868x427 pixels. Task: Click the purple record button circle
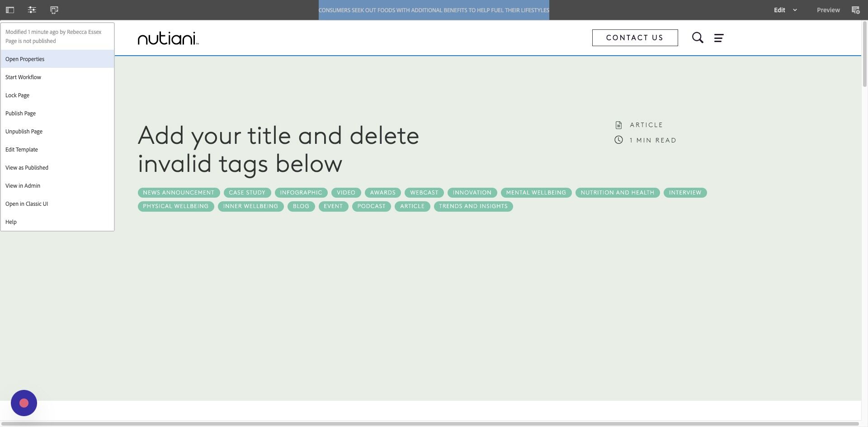(24, 403)
